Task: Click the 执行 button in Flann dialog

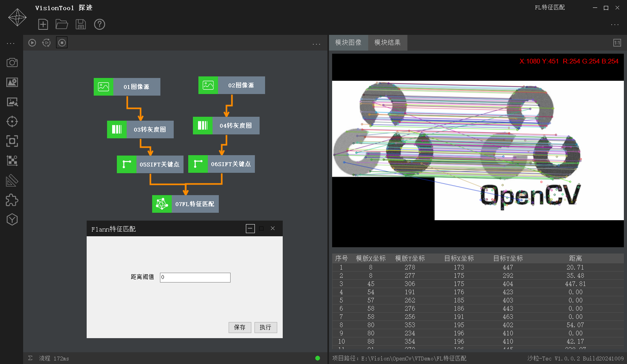Action: click(x=265, y=328)
